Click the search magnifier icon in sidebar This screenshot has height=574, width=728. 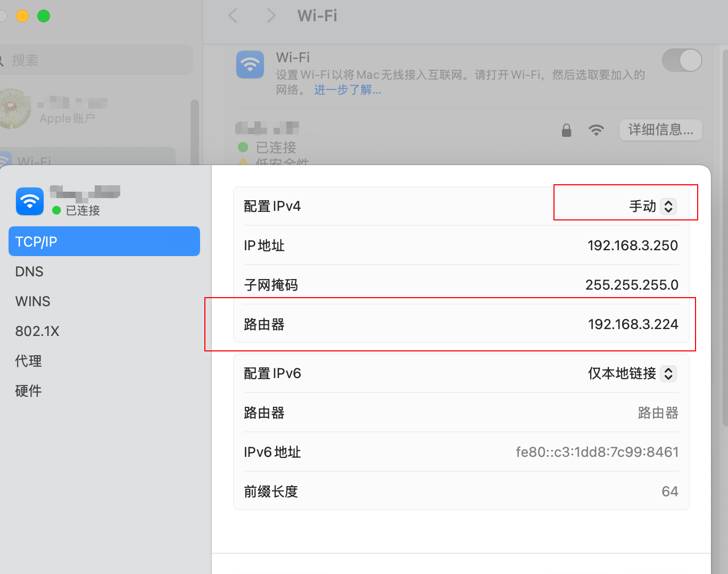click(2, 60)
